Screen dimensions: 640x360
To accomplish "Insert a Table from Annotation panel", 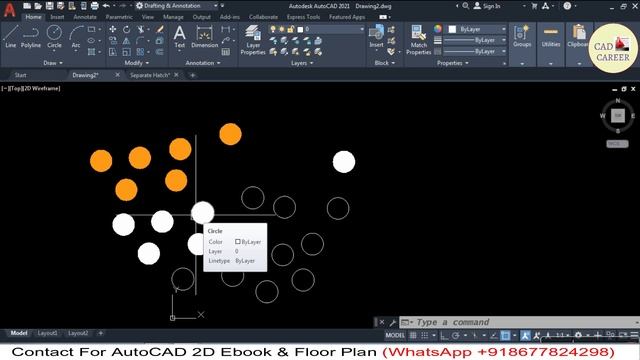I will (226, 52).
